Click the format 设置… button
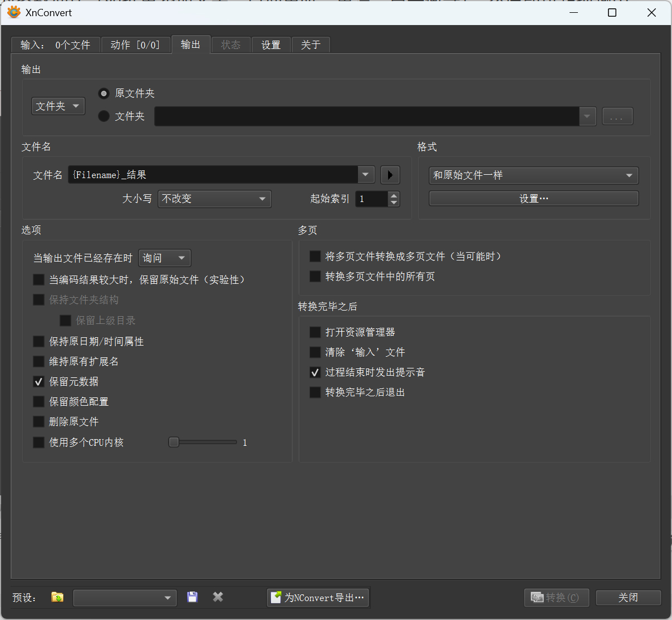This screenshot has height=620, width=672. pyautogui.click(x=534, y=199)
